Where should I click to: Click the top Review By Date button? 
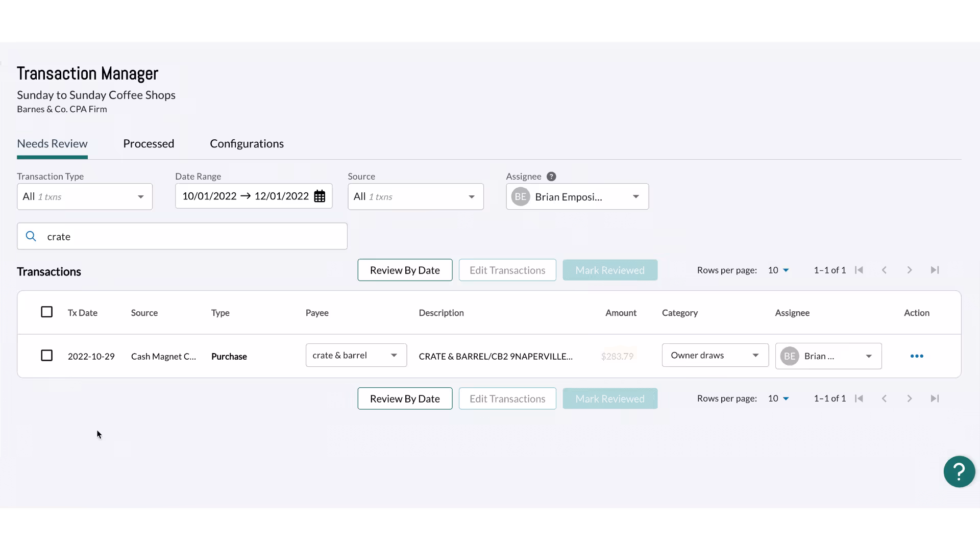tap(405, 270)
